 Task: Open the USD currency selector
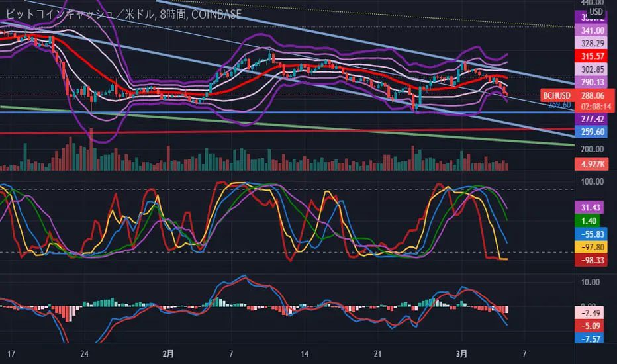pyautogui.click(x=595, y=11)
